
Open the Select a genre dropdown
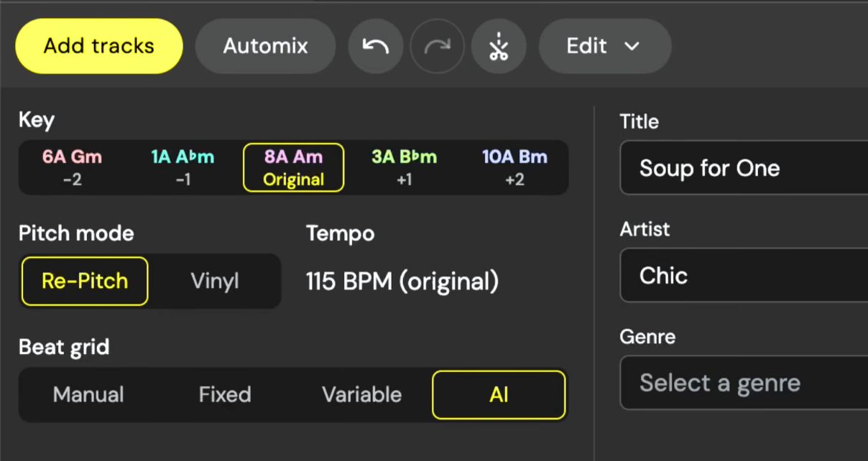(x=744, y=383)
